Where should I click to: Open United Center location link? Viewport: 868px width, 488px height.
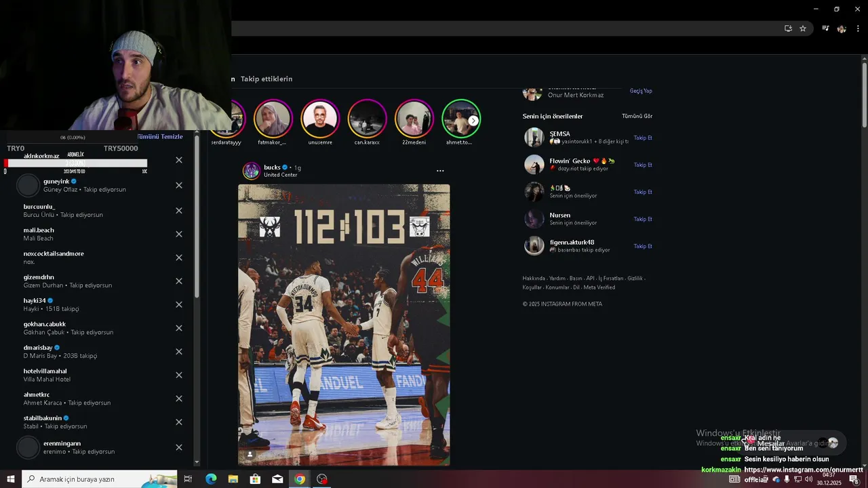coord(280,175)
